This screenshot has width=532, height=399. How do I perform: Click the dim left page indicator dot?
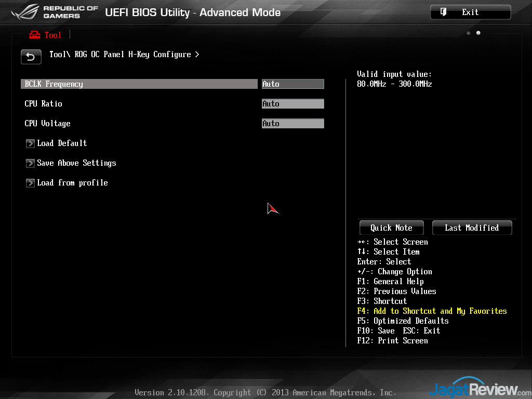(469, 33)
